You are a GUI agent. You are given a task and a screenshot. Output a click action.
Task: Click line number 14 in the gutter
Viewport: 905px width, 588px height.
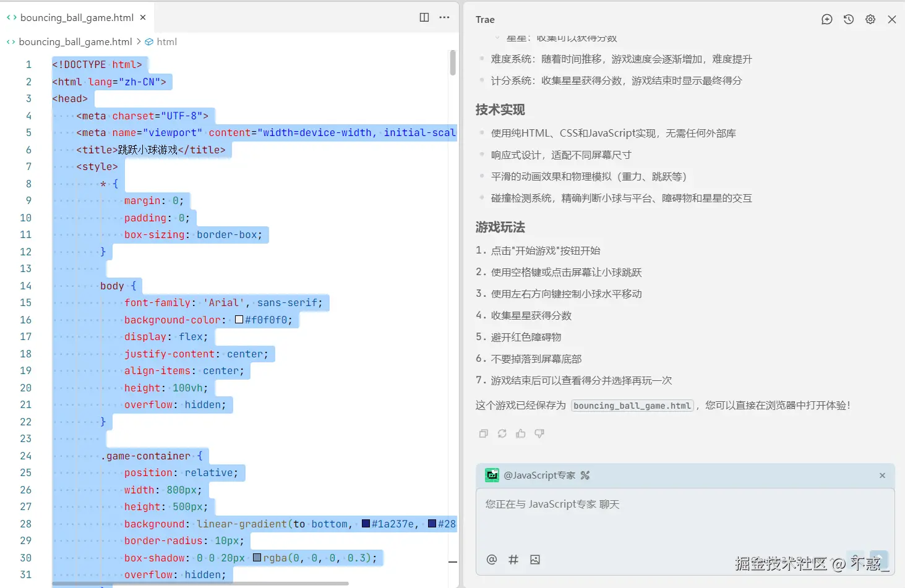[25, 286]
